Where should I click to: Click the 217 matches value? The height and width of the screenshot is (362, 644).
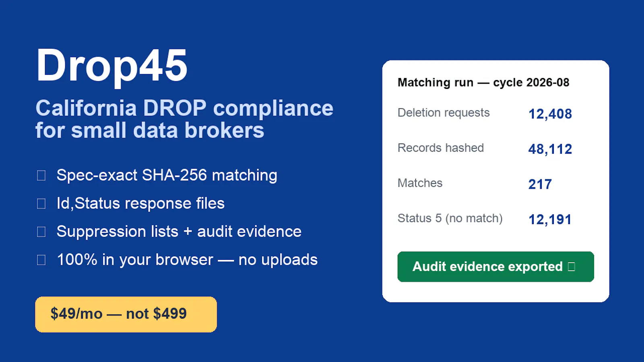click(540, 184)
